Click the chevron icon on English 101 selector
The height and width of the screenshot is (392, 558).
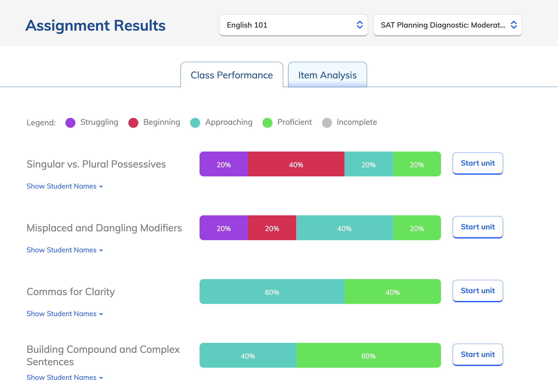pos(360,25)
